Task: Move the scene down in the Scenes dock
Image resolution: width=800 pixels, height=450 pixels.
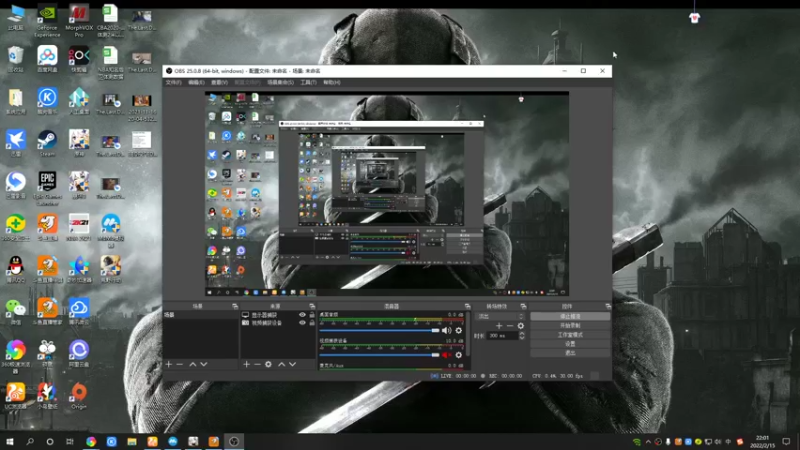Action: click(204, 364)
